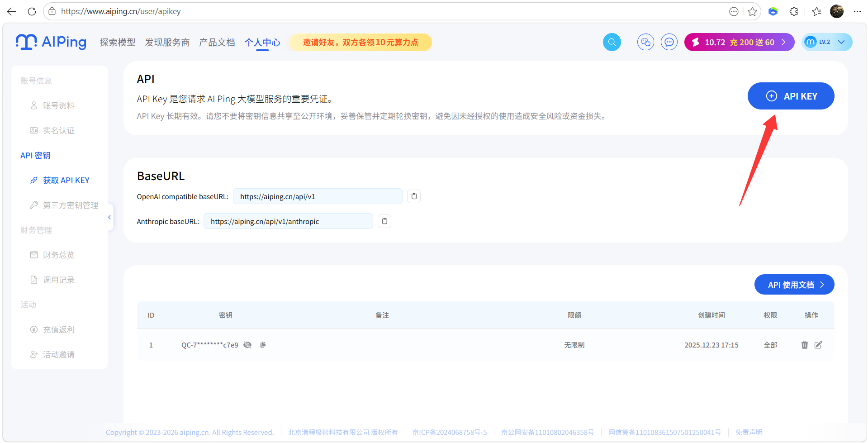Screen dimensions: 868x443
Task: Copy the Anthropic baseURL
Action: click(384, 221)
